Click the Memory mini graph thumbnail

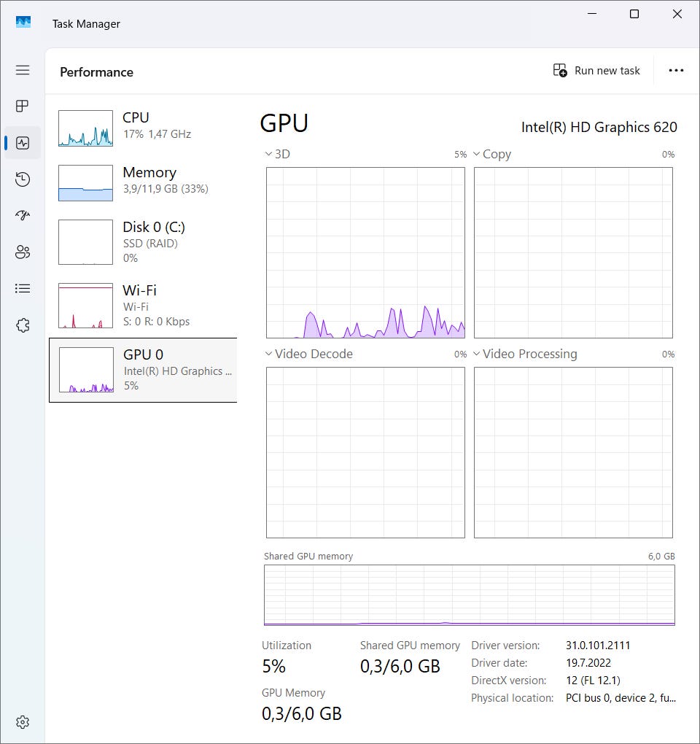[86, 182]
